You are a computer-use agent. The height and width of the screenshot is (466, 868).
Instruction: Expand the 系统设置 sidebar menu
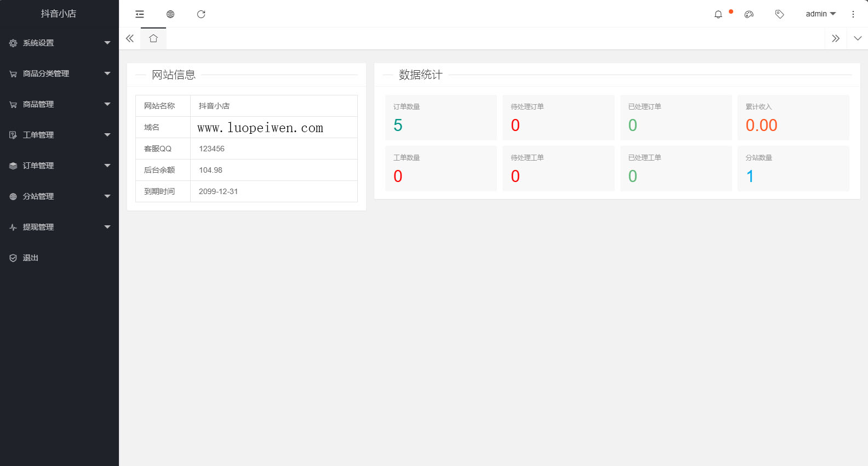point(59,43)
